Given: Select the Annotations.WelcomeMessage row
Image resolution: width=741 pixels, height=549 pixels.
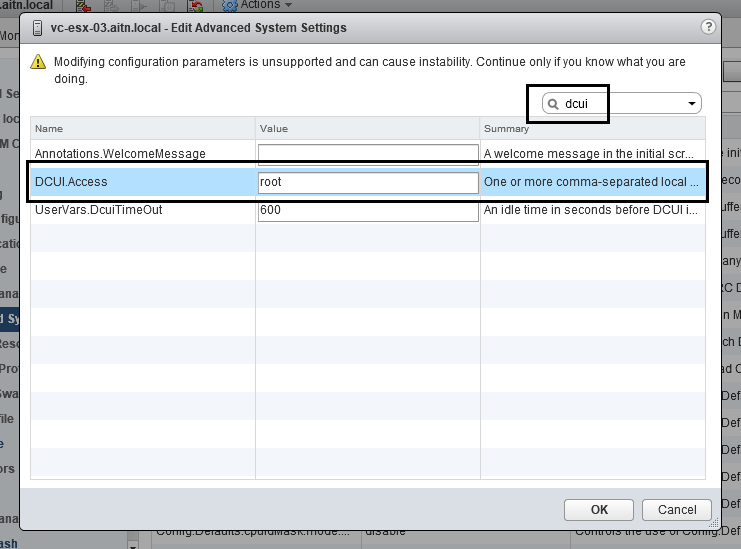Looking at the screenshot, I should tap(121, 154).
